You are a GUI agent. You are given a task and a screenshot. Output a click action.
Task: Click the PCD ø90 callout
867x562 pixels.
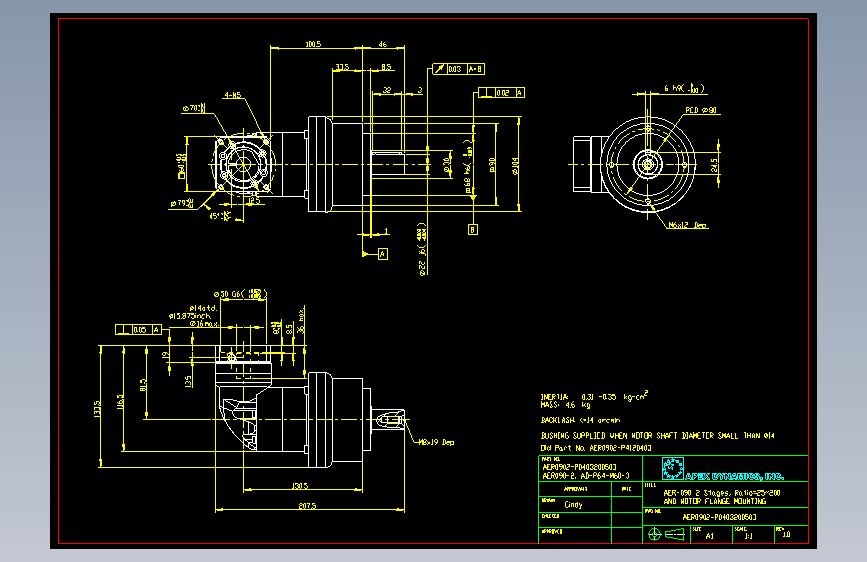pyautogui.click(x=701, y=110)
